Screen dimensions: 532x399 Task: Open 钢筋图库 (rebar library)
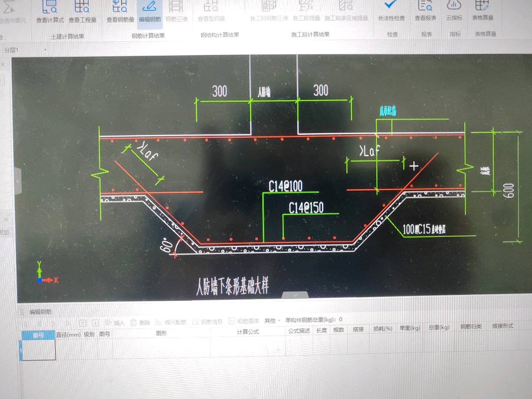click(x=244, y=321)
